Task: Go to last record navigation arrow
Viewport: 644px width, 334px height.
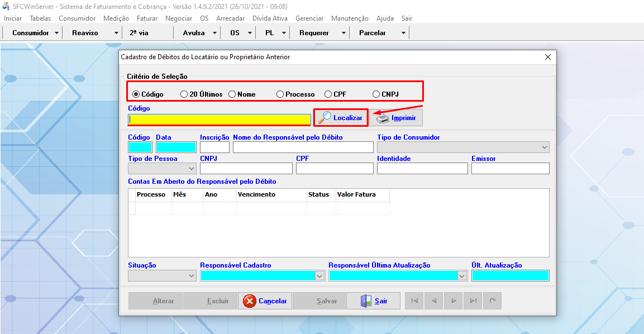Action: point(473,301)
